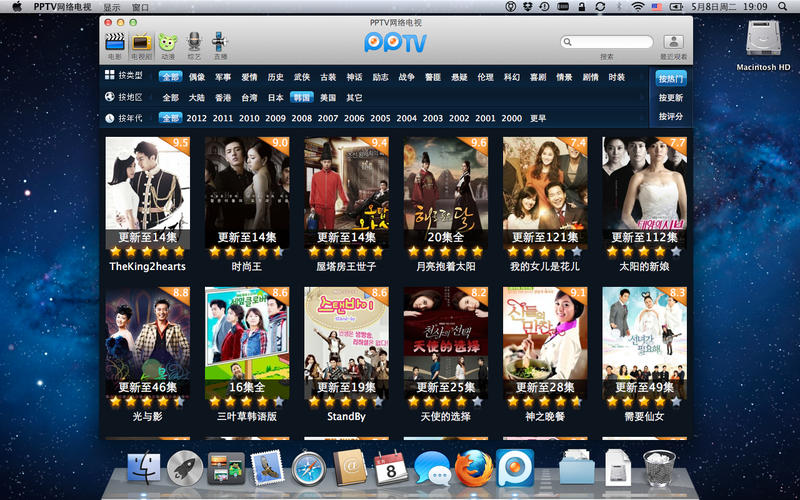
Task: Filter region by 大陆
Action: [197, 97]
